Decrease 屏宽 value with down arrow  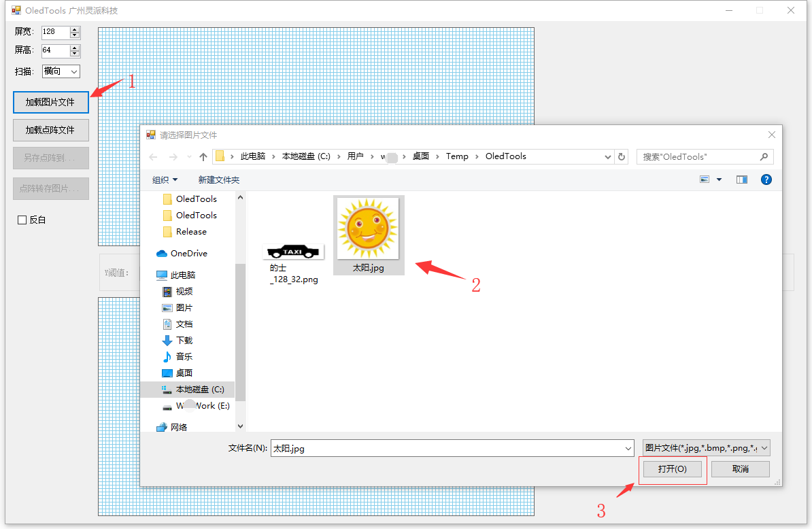[x=75, y=36]
